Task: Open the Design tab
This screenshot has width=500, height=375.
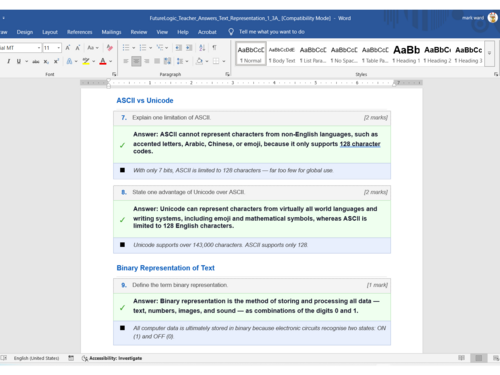Action: tap(25, 32)
